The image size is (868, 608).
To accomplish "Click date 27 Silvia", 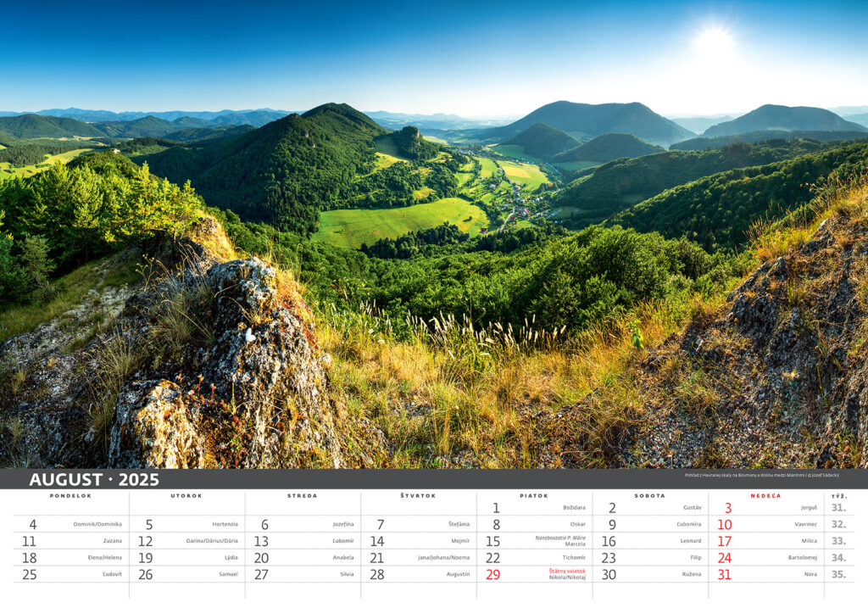I will 303,574.
